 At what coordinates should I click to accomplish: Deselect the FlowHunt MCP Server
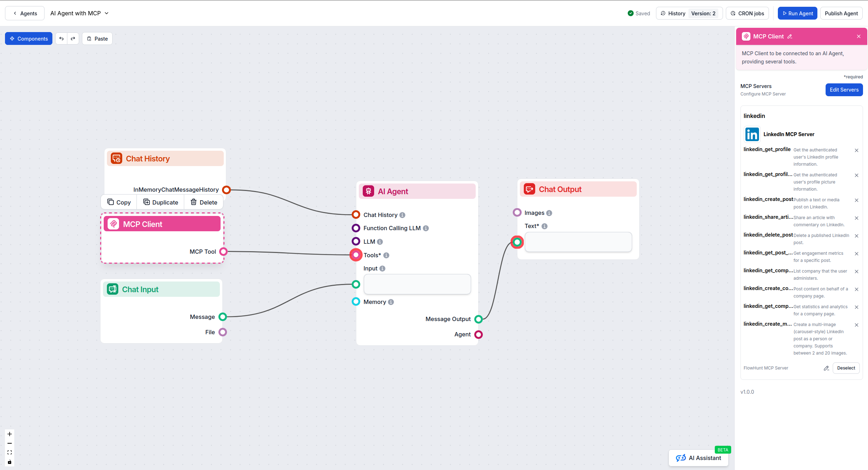click(846, 368)
